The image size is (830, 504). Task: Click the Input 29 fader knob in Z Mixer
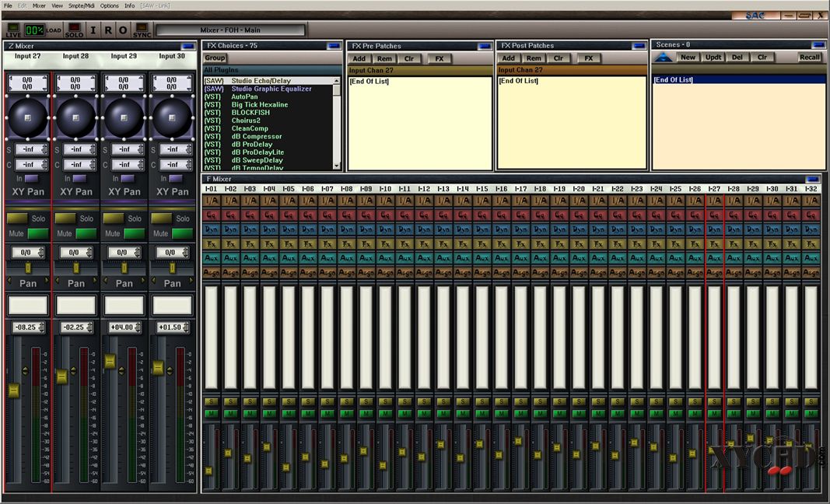click(110, 362)
